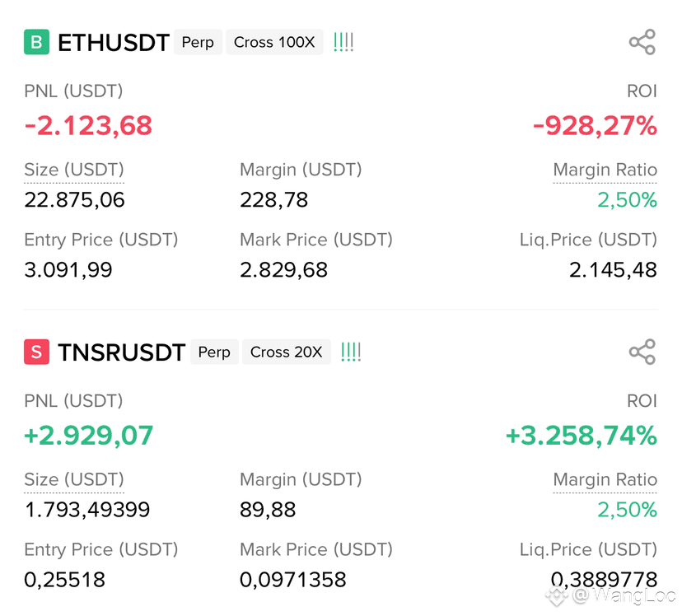Tap TNSRUSDT signal bars indicator
The height and width of the screenshot is (616, 682).
pos(351,352)
